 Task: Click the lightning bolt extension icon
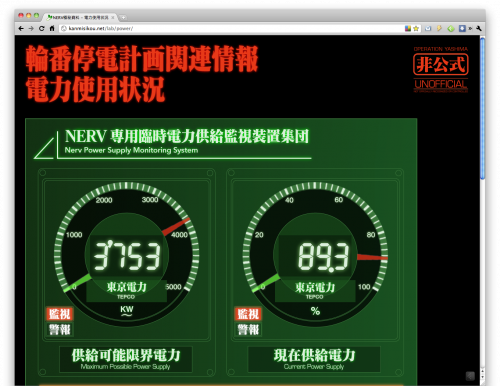coord(439,29)
